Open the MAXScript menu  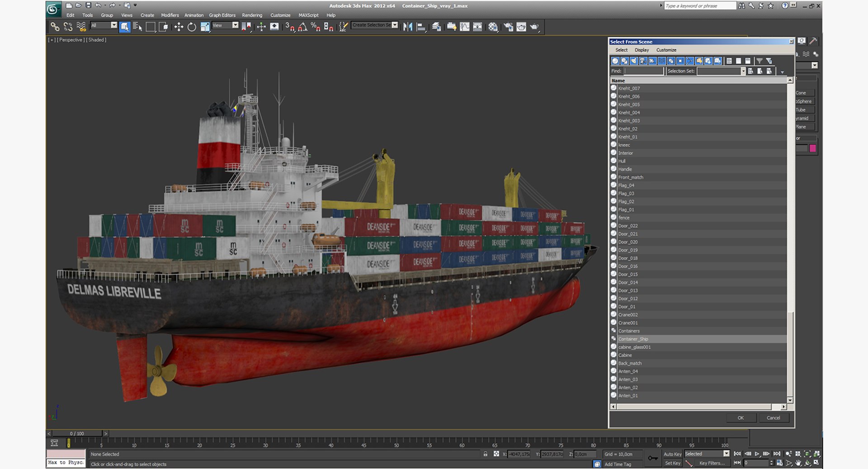[x=308, y=15]
